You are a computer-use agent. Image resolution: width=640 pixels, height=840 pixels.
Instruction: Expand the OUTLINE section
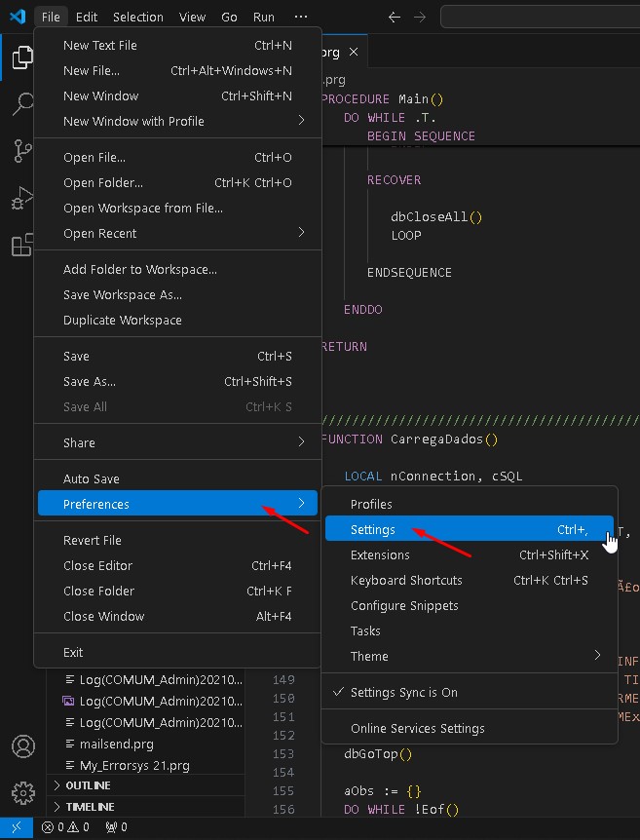(88, 785)
